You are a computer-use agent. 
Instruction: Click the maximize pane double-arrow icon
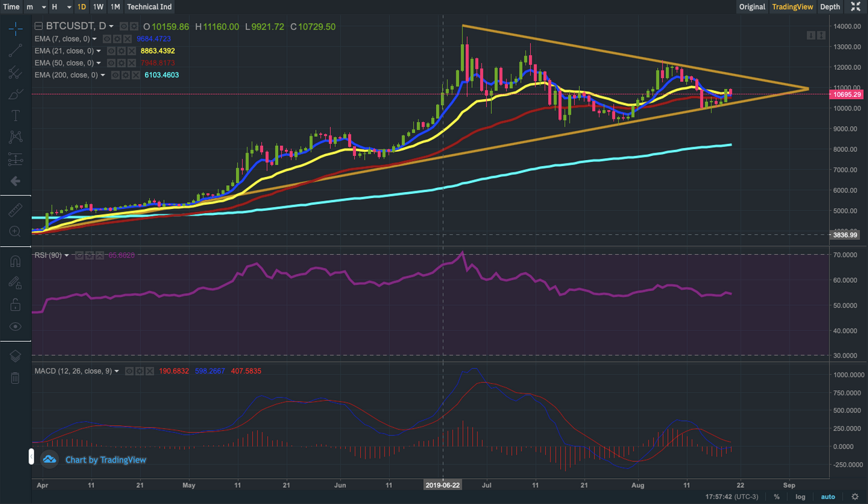tap(820, 35)
